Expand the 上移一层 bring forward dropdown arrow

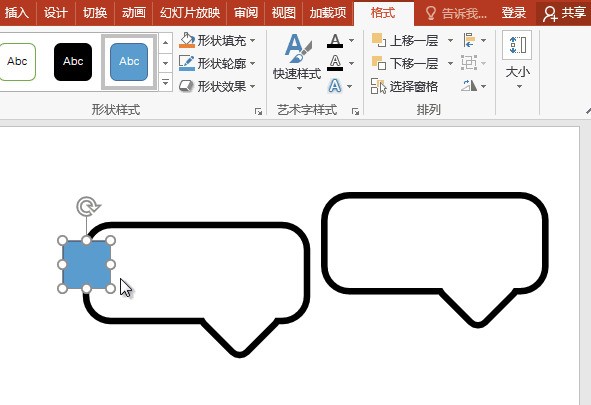tap(450, 40)
